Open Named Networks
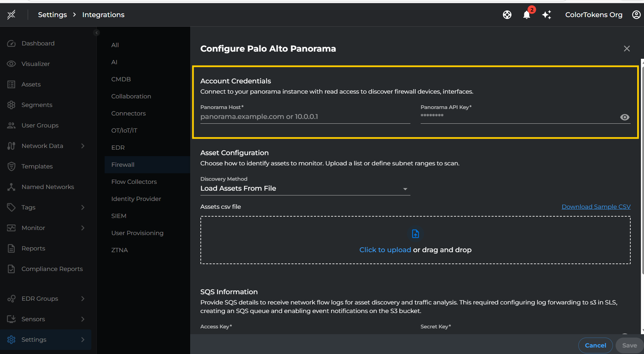 pos(48,187)
